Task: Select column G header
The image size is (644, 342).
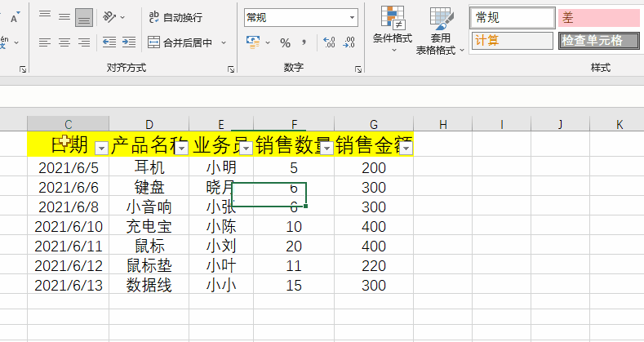Action: [x=374, y=124]
